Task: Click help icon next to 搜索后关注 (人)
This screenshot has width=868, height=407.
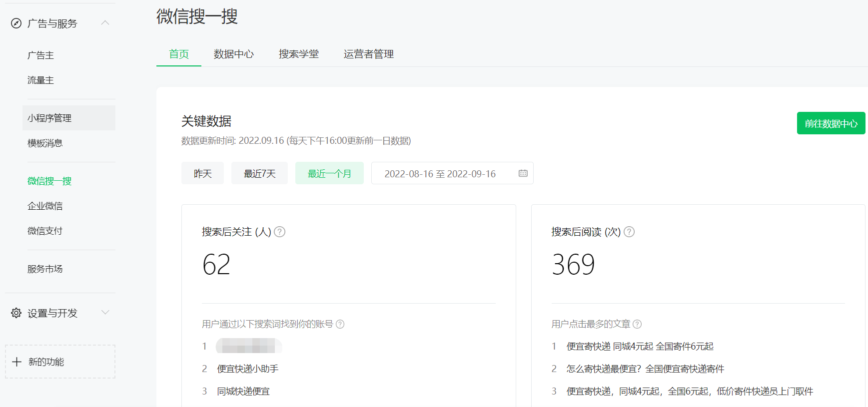Action: 280,232
